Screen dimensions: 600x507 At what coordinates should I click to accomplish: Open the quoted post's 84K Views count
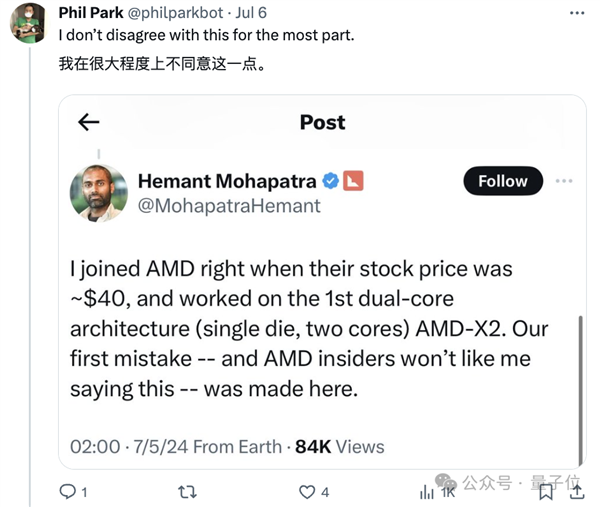pyautogui.click(x=339, y=446)
